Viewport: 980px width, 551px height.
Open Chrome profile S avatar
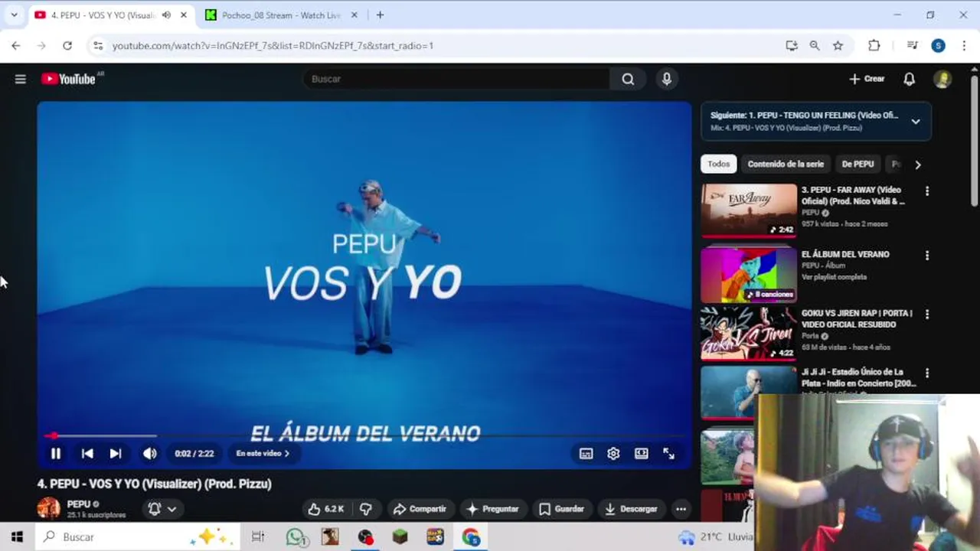tap(938, 46)
